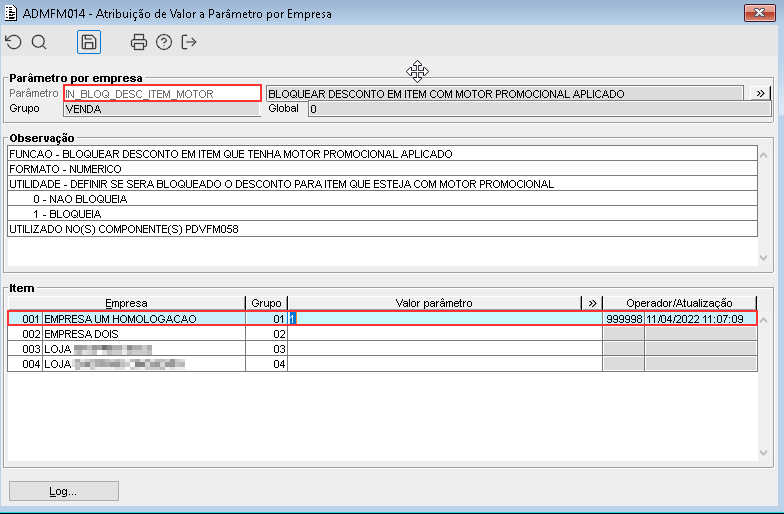Image resolution: width=784 pixels, height=514 pixels.
Task: Click the undo/refresh arrow toolbar icon
Action: [14, 42]
